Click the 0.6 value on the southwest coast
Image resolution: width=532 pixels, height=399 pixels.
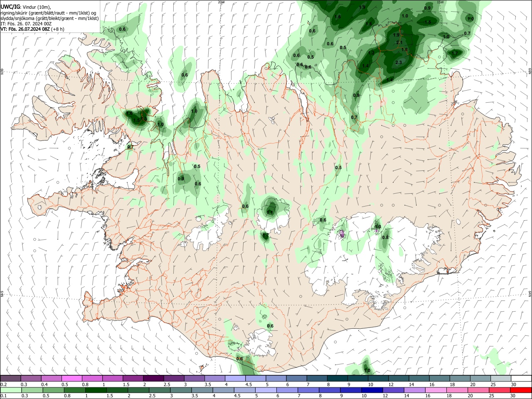pyautogui.click(x=239, y=359)
